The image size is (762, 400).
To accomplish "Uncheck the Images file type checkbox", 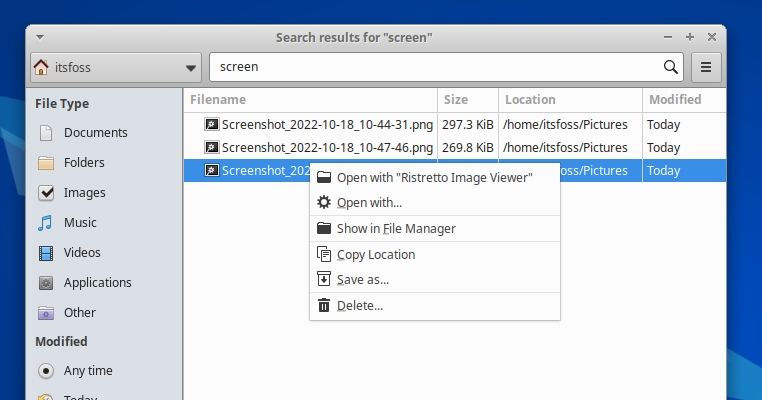I will [x=46, y=193].
